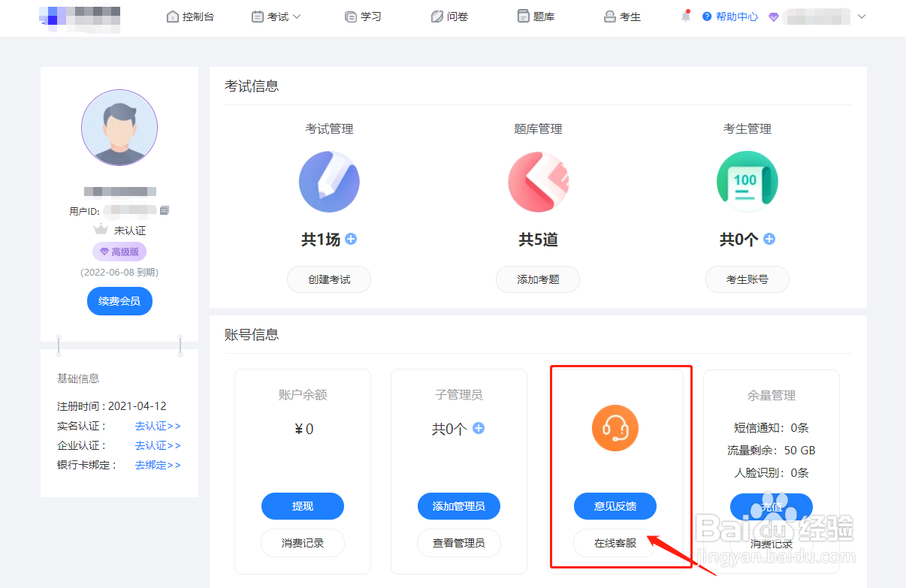This screenshot has height=588, width=906.
Task: Click the plus icon beside 子管理员 count
Action: 479,428
